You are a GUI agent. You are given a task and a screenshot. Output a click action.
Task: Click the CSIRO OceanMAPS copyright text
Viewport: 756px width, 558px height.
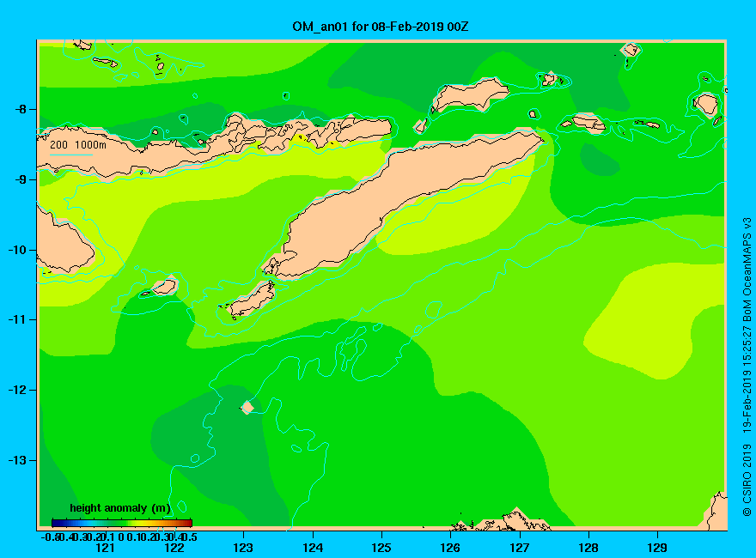pyautogui.click(x=747, y=367)
